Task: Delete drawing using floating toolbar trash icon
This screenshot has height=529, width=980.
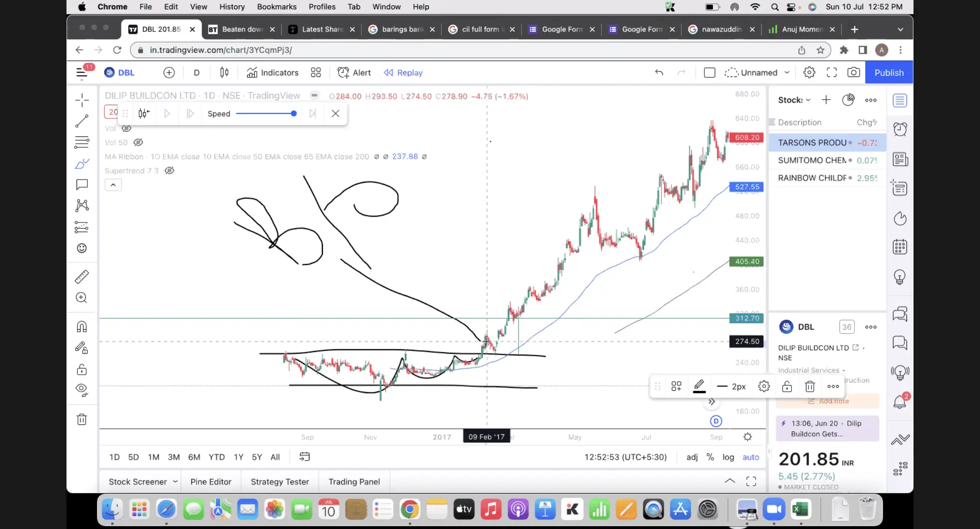Action: 810,386
